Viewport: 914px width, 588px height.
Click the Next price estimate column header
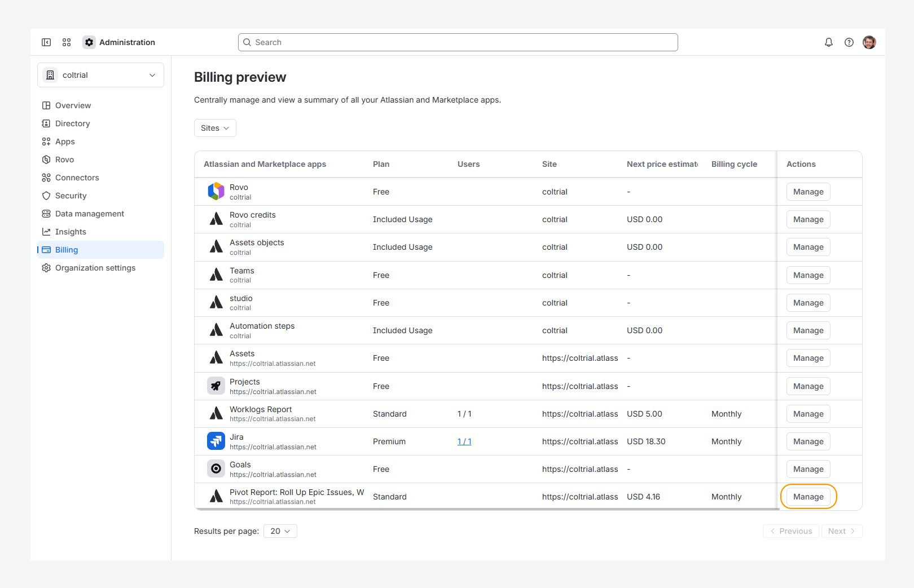point(662,164)
